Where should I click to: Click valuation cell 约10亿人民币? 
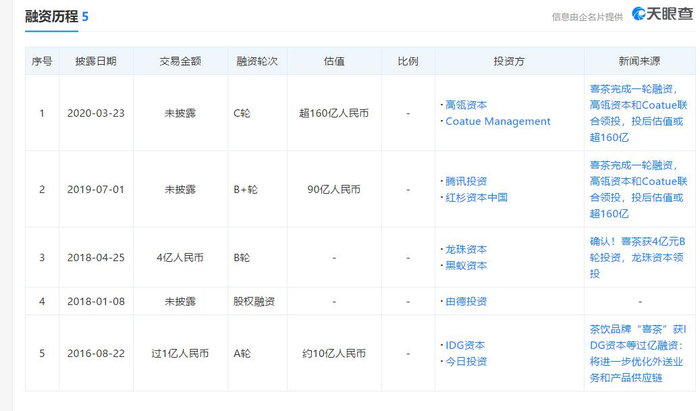[334, 353]
